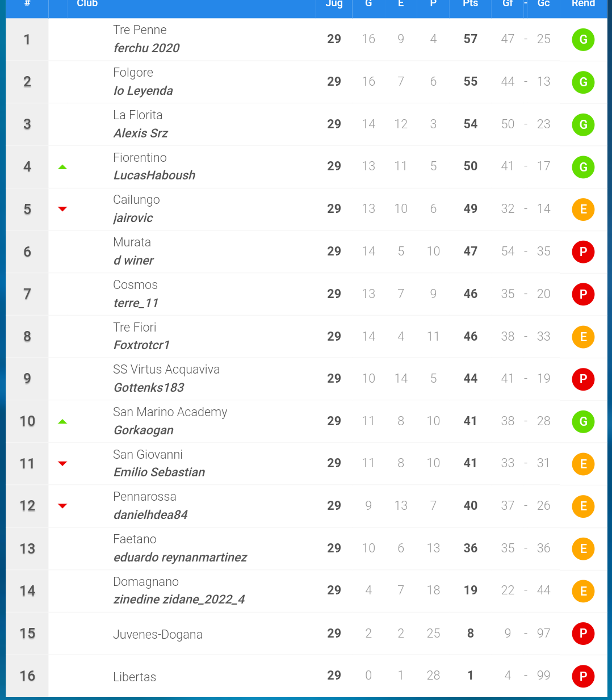This screenshot has width=612, height=700.
Task: Sort table by the Pts column header
Action: click(470, 4)
